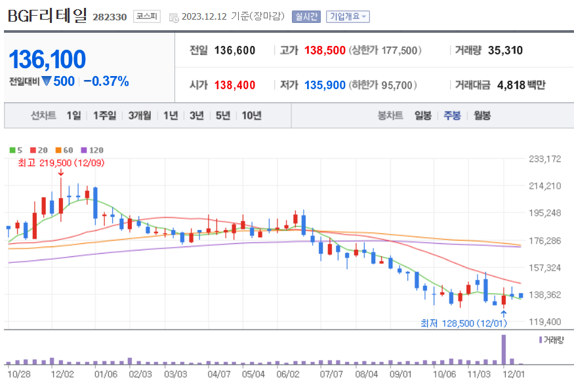Click the green 5 moving average legend swatch
The image size is (574, 392).
coord(12,150)
